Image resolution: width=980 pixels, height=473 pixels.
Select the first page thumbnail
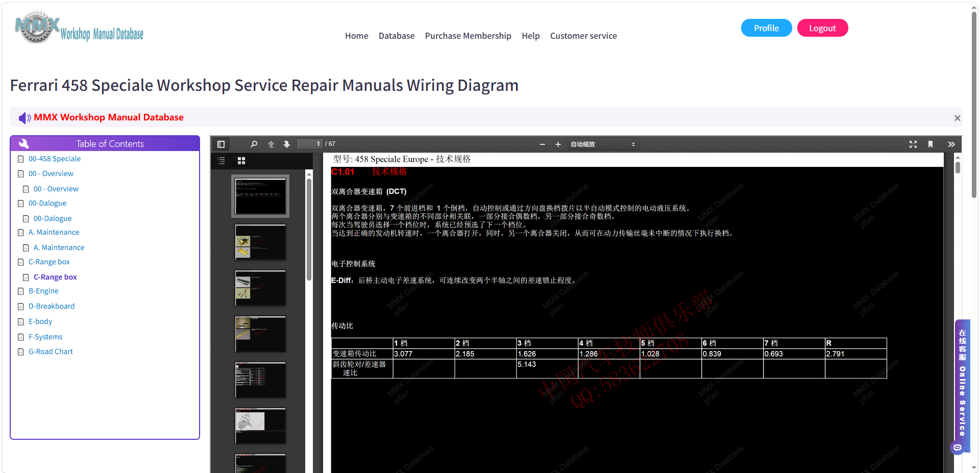click(260, 196)
